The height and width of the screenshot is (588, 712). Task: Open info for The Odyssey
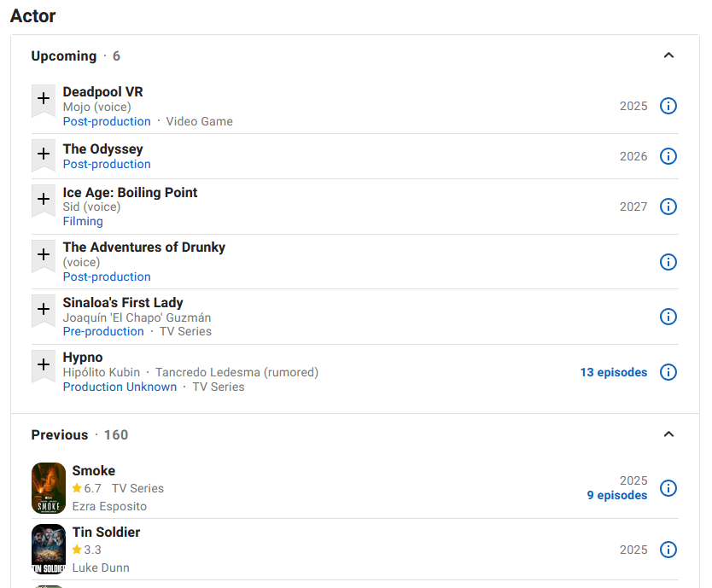click(x=668, y=156)
